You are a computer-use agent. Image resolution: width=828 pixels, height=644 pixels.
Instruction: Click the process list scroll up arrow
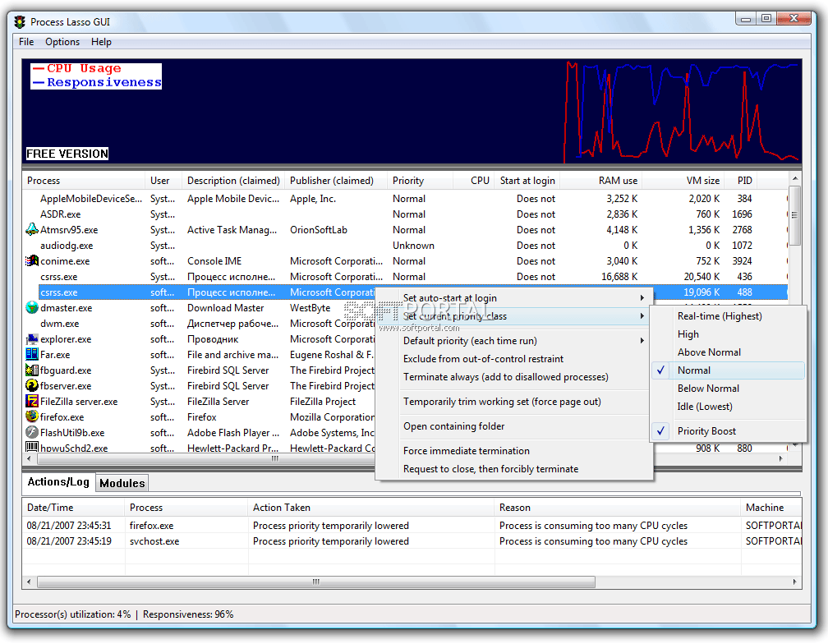[x=795, y=178]
